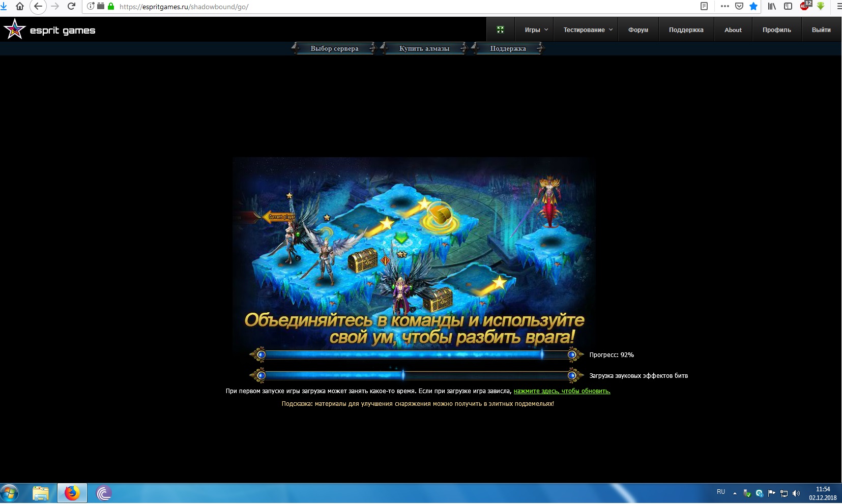Click the esprit games star logo
Image resolution: width=842 pixels, height=504 pixels.
[x=14, y=29]
